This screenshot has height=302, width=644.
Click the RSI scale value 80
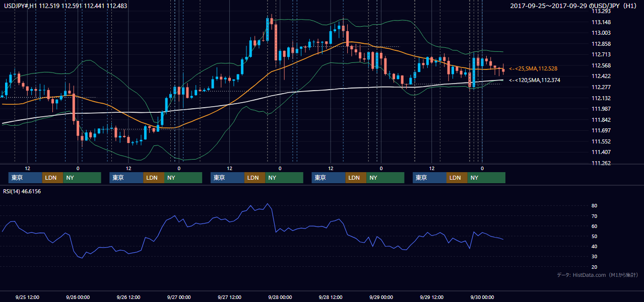pos(594,206)
